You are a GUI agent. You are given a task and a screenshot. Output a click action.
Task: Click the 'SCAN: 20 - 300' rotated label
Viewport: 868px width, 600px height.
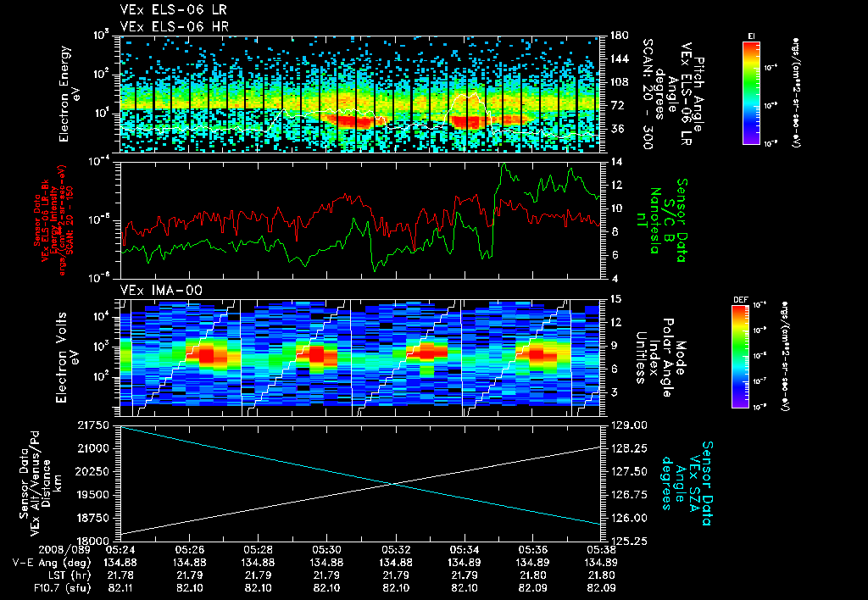(x=647, y=93)
